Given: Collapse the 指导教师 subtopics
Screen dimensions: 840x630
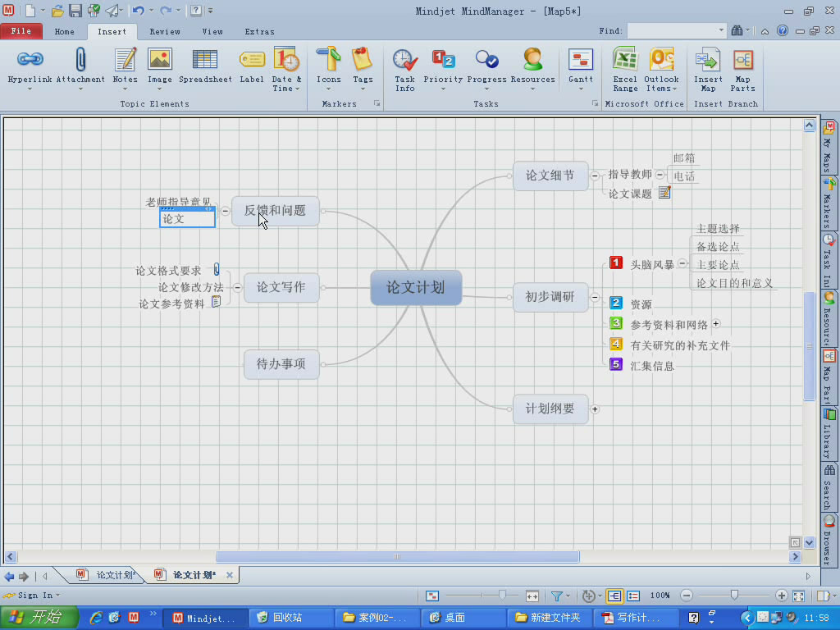Looking at the screenshot, I should tap(660, 175).
